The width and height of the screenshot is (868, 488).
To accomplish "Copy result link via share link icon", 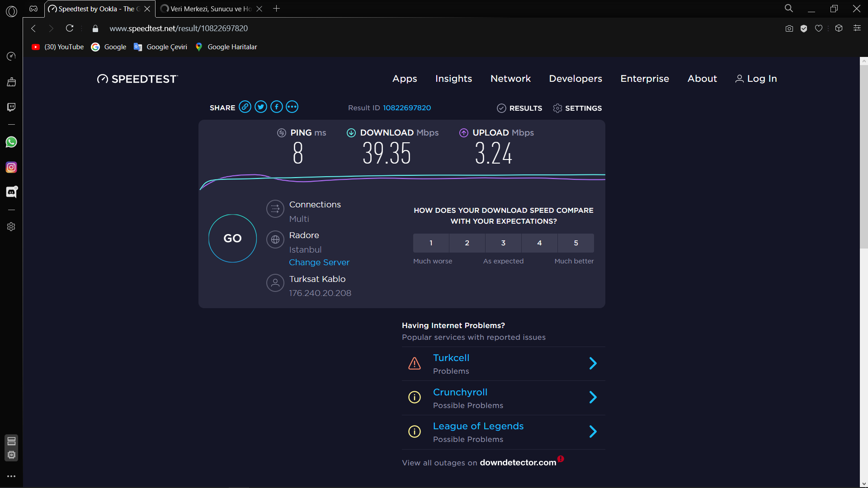I will tap(245, 107).
